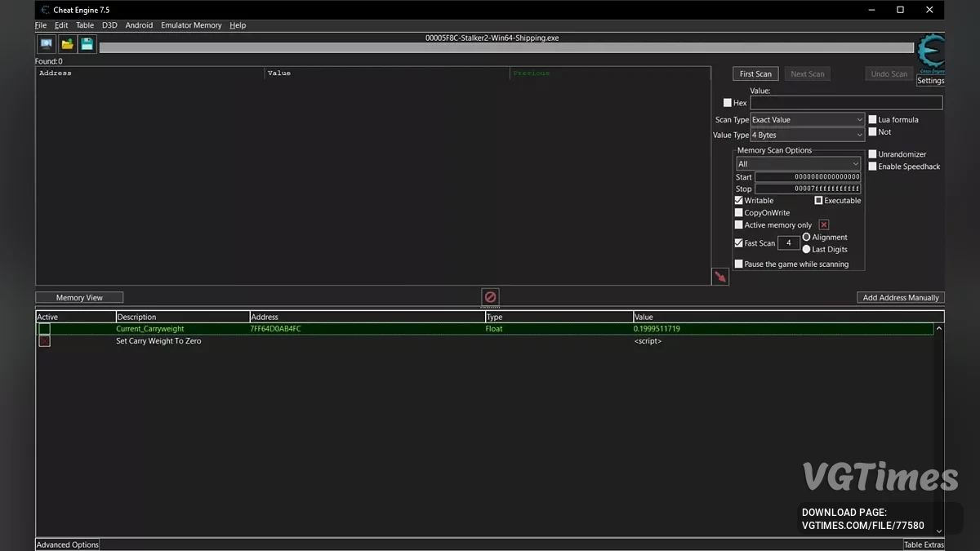Image resolution: width=980 pixels, height=551 pixels.
Task: Open the process selection icon
Action: point(47,44)
